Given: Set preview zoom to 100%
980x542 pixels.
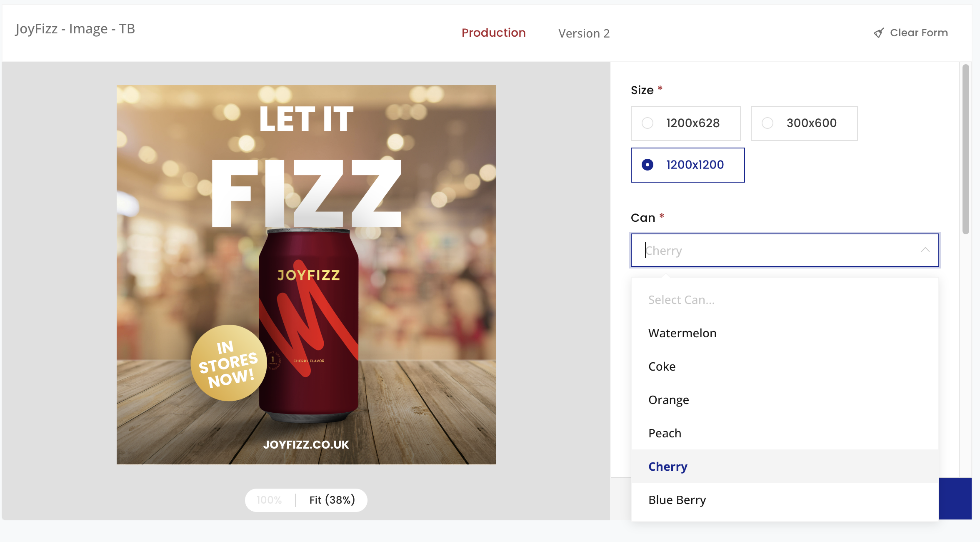Looking at the screenshot, I should 269,500.
